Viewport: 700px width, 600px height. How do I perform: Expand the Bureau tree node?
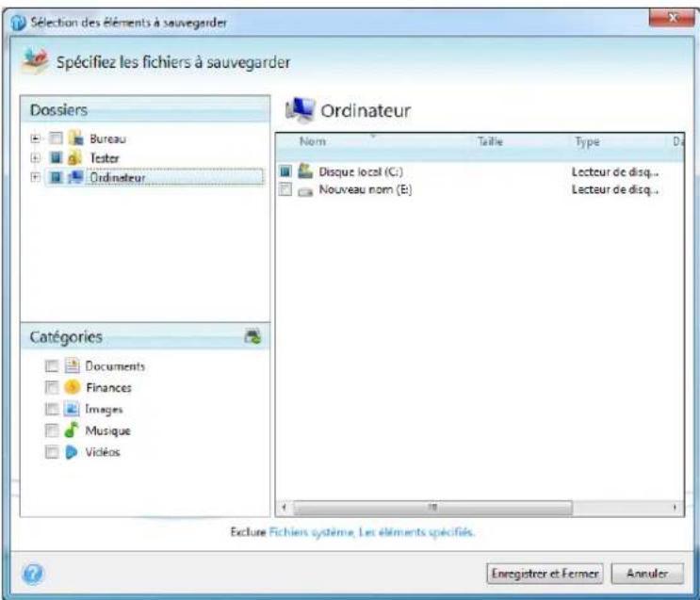(x=35, y=138)
